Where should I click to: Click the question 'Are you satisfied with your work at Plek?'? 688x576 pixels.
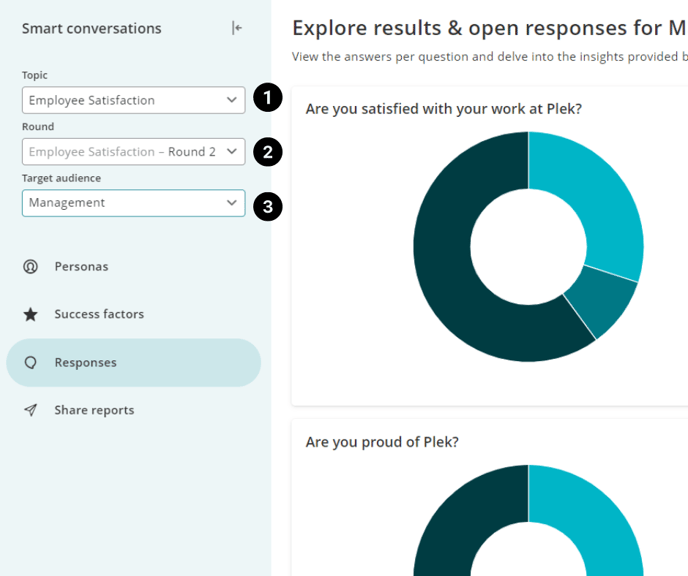(444, 109)
